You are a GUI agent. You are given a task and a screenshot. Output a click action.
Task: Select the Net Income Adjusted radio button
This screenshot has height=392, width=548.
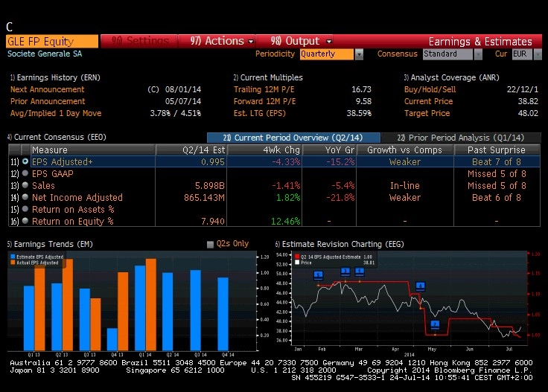tap(25, 197)
